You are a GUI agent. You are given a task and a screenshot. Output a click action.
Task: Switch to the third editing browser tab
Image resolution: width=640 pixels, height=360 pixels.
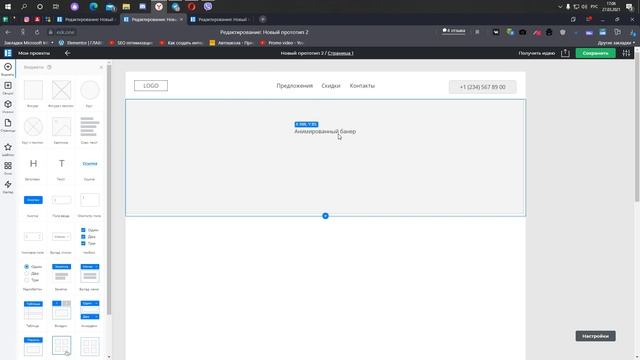coord(220,19)
